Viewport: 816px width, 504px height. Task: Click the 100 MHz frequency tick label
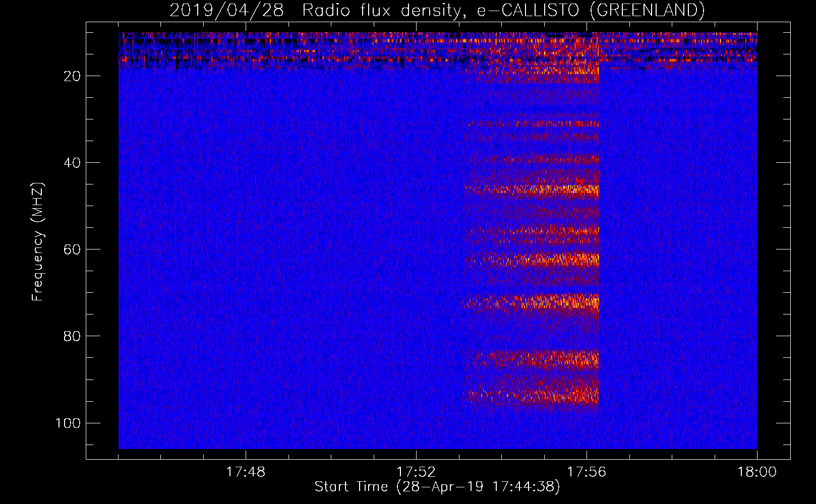click(x=68, y=423)
